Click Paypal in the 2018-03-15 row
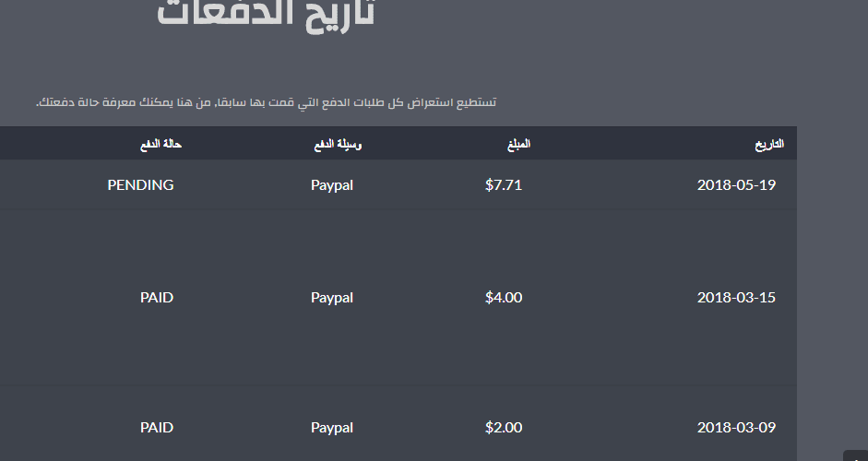Image resolution: width=868 pixels, height=461 pixels. pos(331,298)
